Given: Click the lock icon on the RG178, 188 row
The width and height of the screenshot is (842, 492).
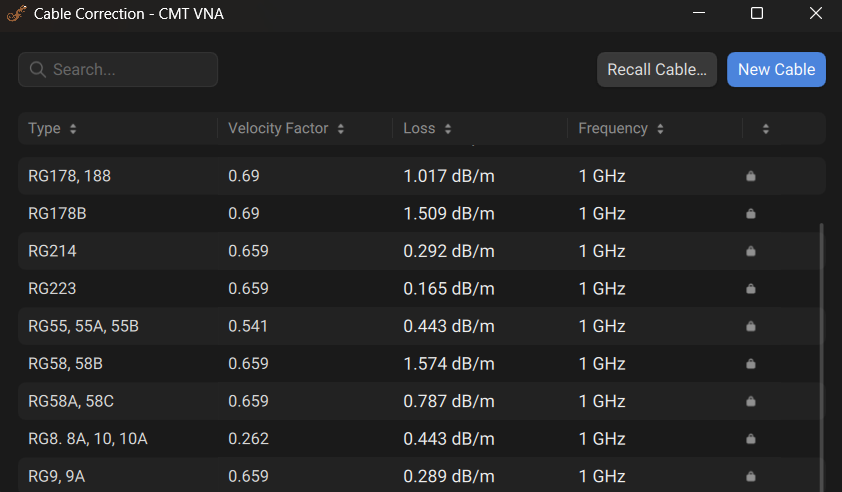Looking at the screenshot, I should pyautogui.click(x=751, y=176).
